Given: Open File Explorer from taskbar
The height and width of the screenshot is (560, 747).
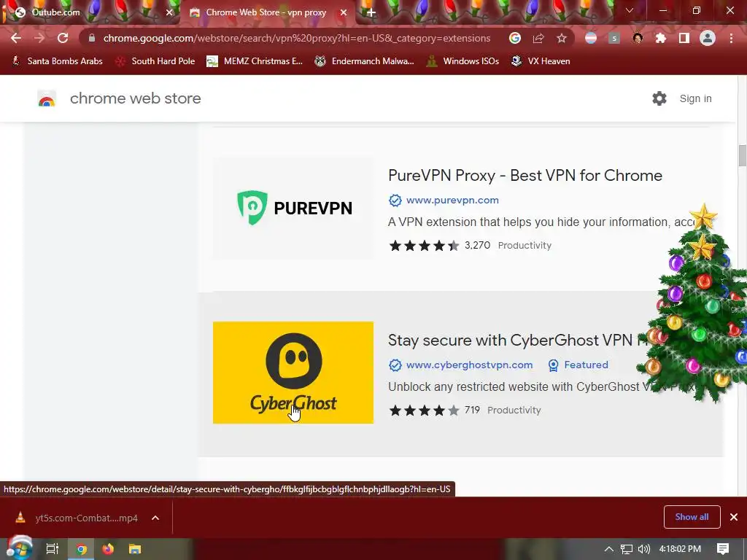Looking at the screenshot, I should [x=135, y=549].
